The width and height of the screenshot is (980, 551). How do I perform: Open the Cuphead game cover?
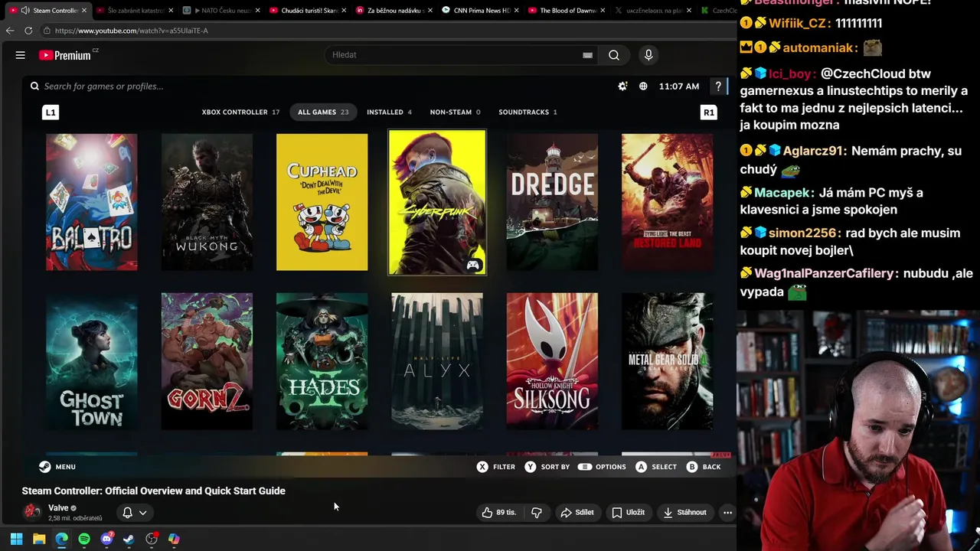[322, 202]
